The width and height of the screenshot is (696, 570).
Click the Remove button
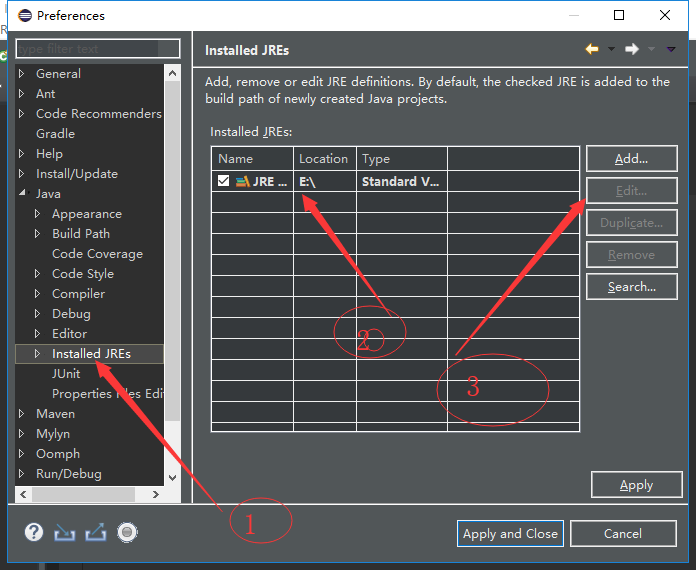pos(632,254)
